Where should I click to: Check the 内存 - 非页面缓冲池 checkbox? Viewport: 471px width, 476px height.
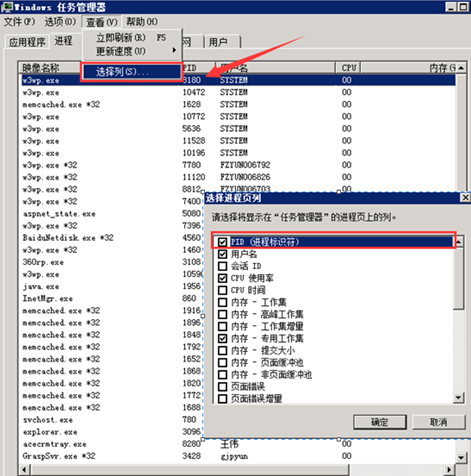point(222,374)
